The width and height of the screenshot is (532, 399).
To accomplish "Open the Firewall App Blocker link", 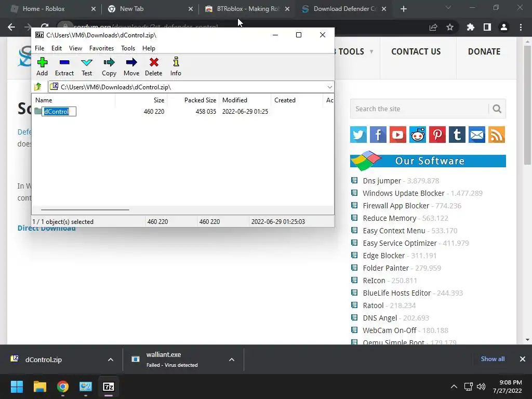I will [x=396, y=206].
